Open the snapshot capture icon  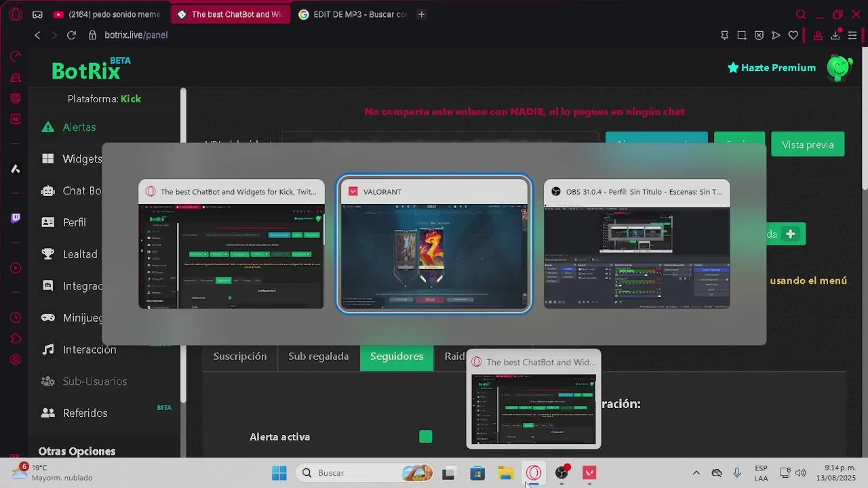[x=742, y=35]
